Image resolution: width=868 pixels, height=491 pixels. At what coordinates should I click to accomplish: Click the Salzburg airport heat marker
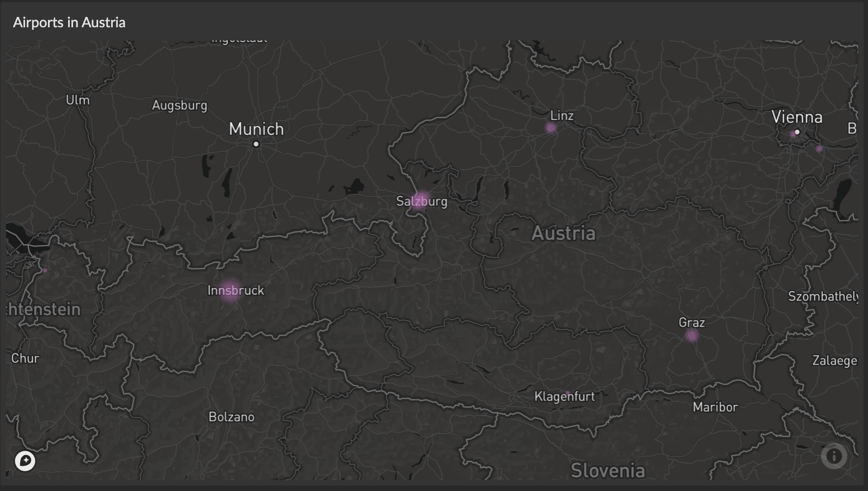point(419,201)
